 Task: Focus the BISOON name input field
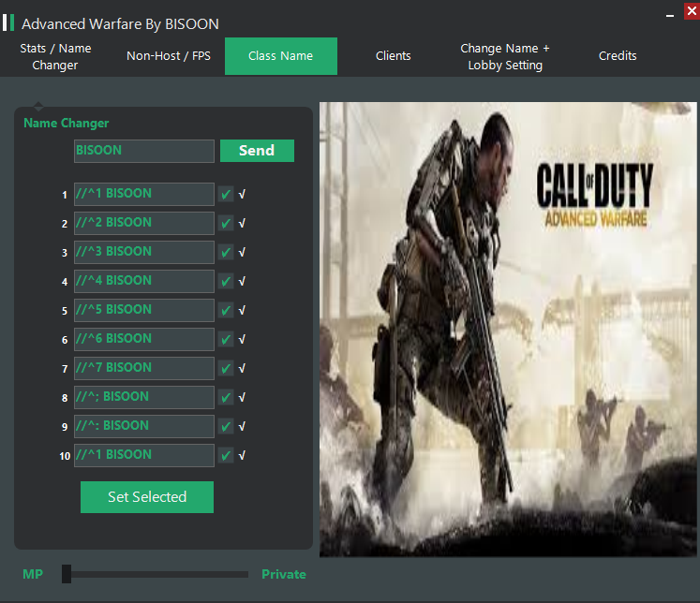144,151
